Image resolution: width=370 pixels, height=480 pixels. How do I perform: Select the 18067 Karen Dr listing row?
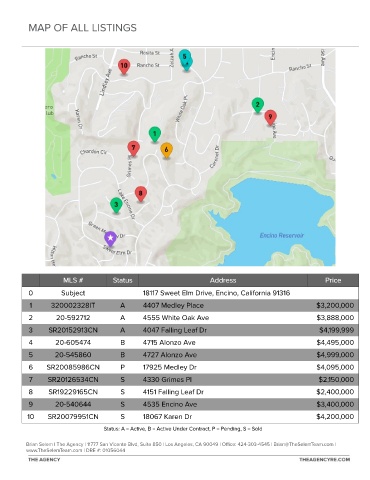[190, 417]
